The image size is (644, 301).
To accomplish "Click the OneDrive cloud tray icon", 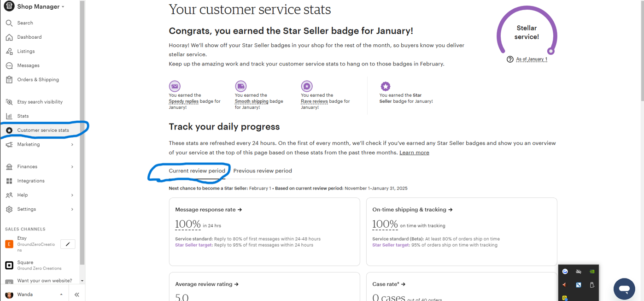I will click(579, 271).
